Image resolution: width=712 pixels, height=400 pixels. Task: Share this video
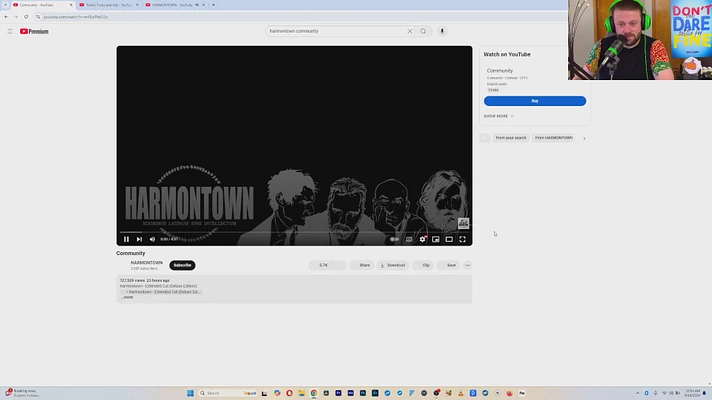[x=362, y=265]
